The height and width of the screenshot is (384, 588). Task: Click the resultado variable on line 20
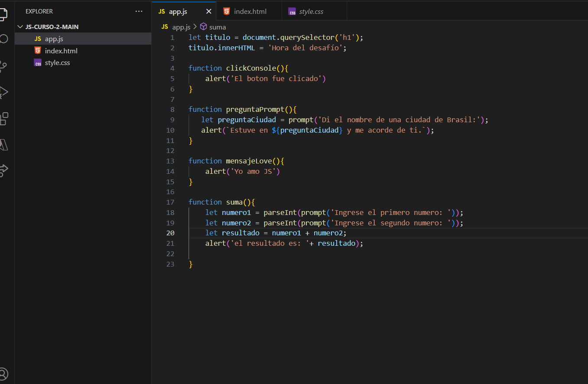click(x=241, y=233)
